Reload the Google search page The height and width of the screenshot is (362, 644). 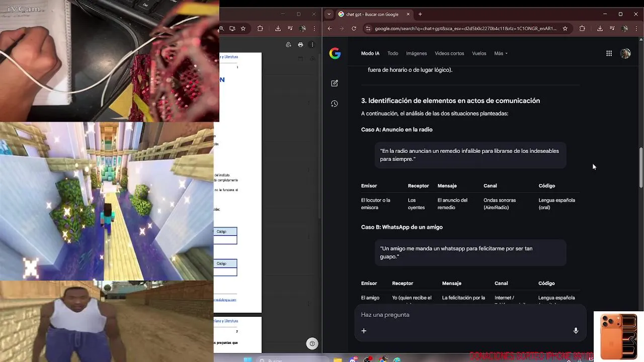tap(354, 29)
